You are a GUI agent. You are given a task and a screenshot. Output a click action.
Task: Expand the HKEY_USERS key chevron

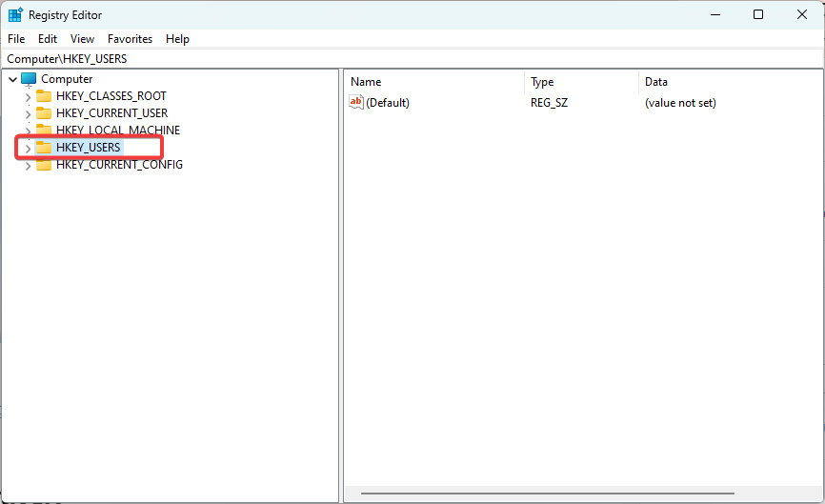pos(28,148)
